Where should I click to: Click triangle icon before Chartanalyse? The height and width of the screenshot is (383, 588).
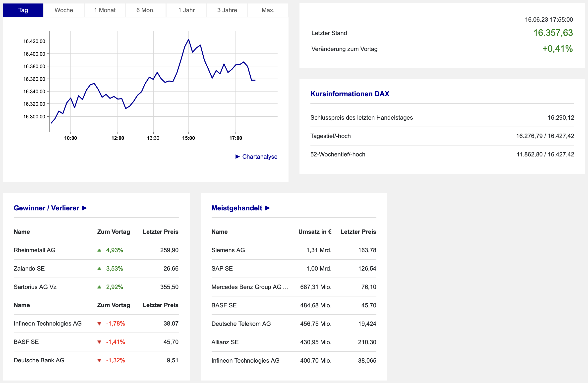(237, 156)
